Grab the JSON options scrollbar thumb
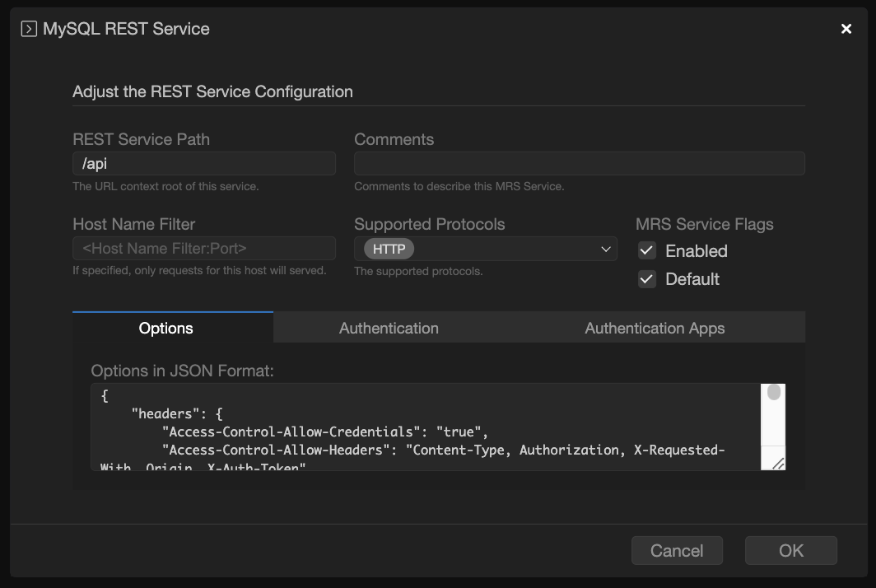Viewport: 876px width, 588px height. (774, 393)
